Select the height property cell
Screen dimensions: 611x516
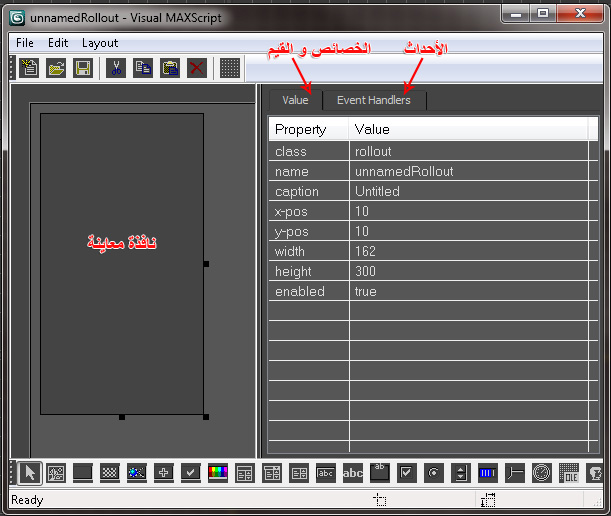click(x=309, y=271)
